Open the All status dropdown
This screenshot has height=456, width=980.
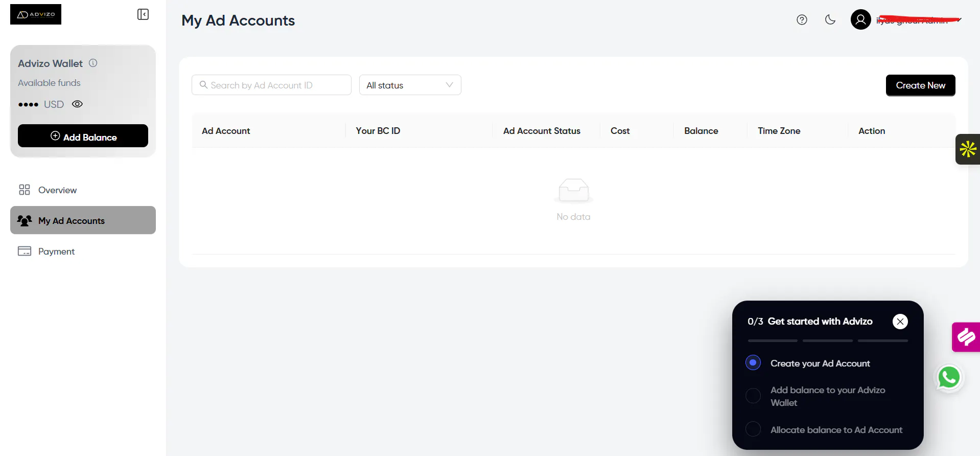coord(410,85)
